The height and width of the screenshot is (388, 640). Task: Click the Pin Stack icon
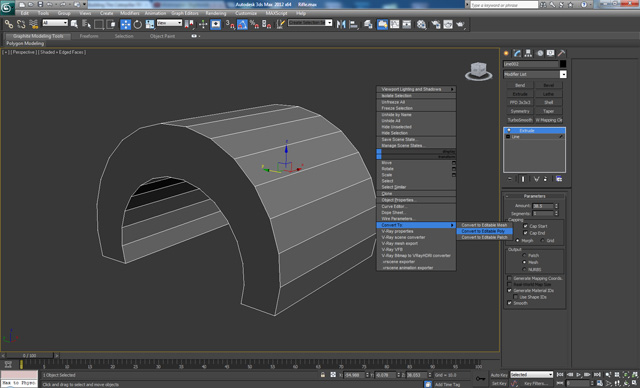point(510,179)
